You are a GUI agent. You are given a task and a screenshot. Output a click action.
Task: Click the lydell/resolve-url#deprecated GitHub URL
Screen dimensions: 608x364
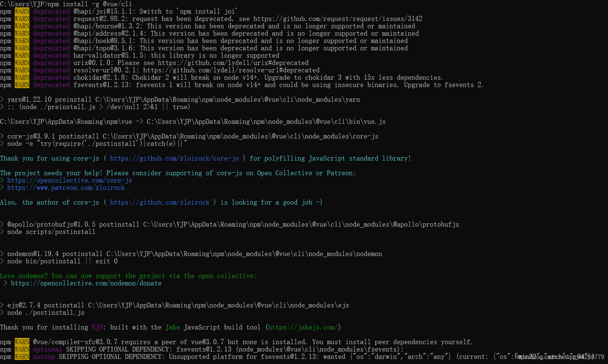231,70
